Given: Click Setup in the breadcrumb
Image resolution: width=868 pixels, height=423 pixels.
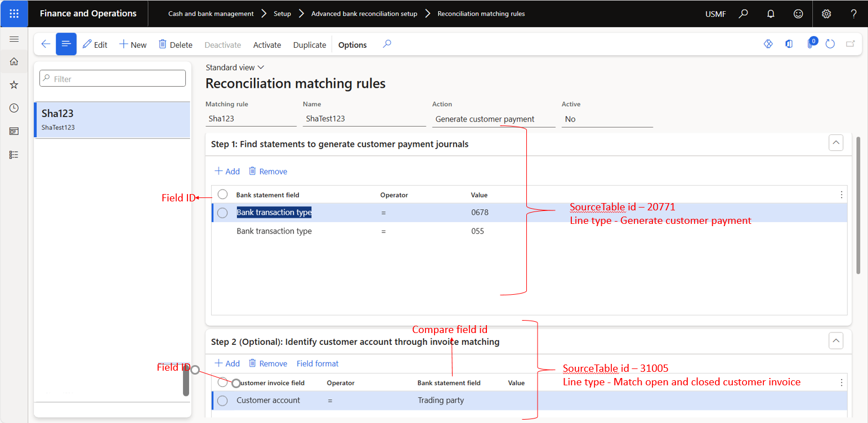Looking at the screenshot, I should click(282, 13).
